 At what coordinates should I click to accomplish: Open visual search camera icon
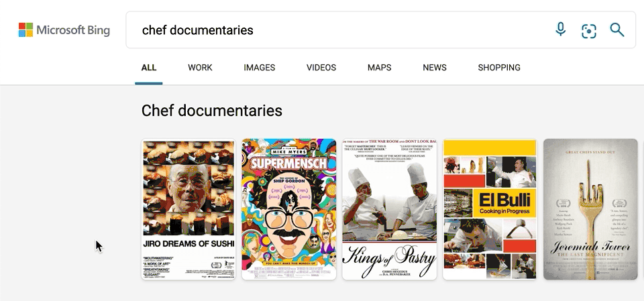coord(589,31)
